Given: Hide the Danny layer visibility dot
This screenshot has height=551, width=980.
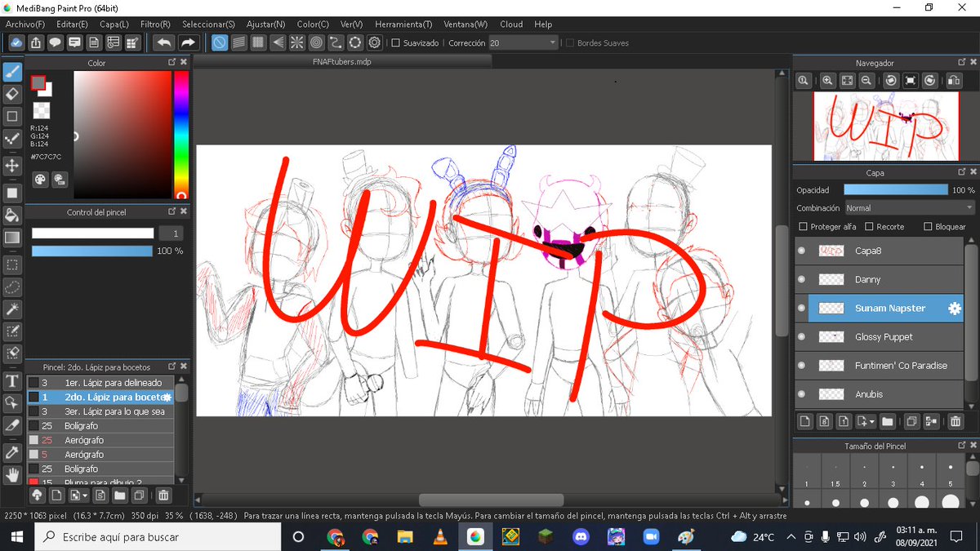Looking at the screenshot, I should click(x=801, y=279).
